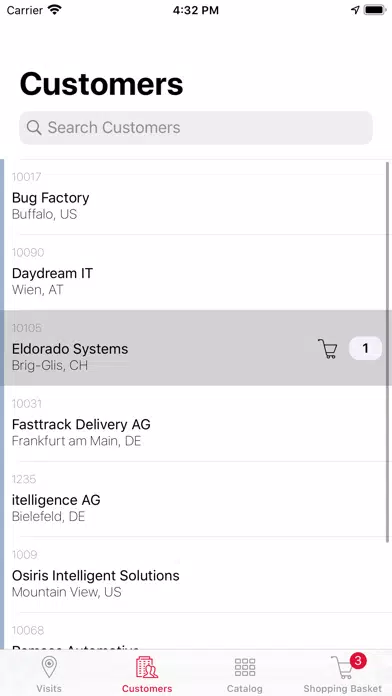Open the Shopping Basket cart icon
This screenshot has height=696, width=392.
point(342,668)
